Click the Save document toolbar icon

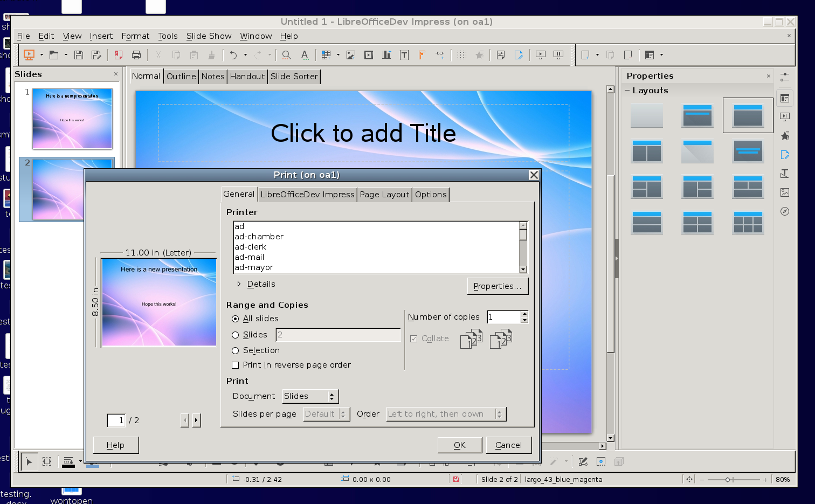pyautogui.click(x=79, y=55)
